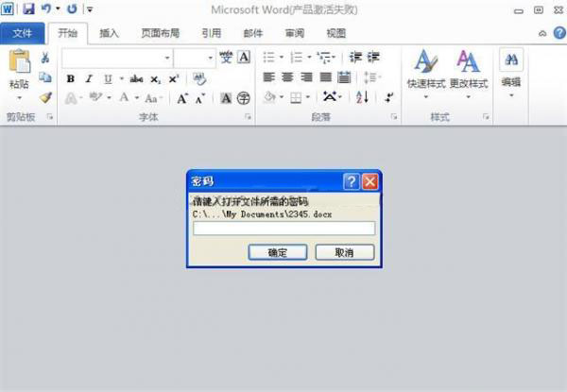The width and height of the screenshot is (567, 392).
Task: Open the 更改样式 menu
Action: coord(469,74)
